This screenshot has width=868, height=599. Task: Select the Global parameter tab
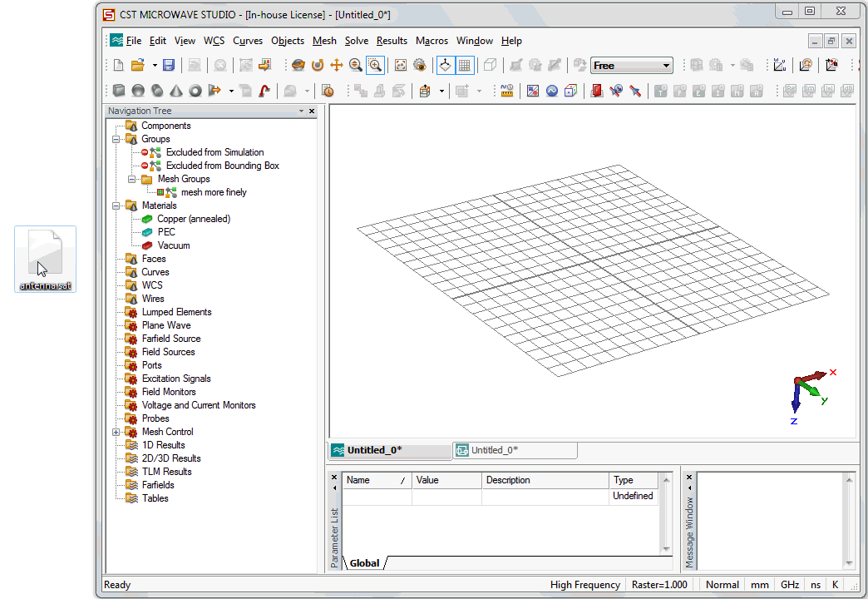[x=365, y=563]
